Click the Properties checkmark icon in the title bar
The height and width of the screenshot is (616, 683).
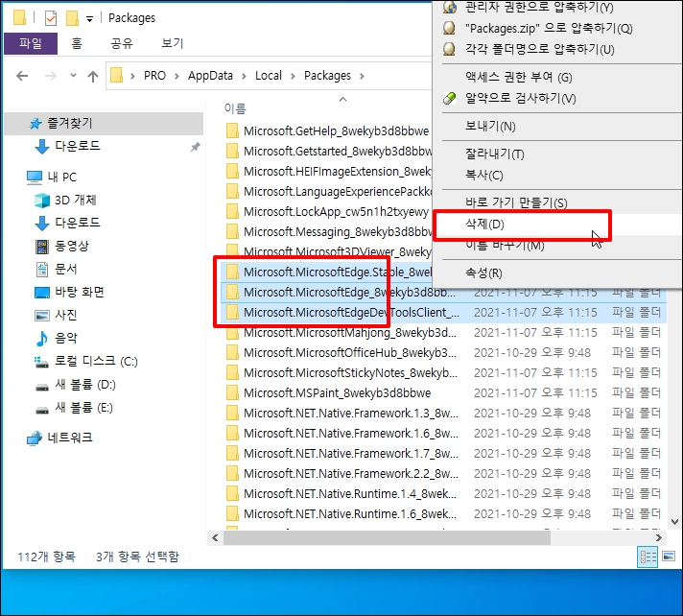pos(51,18)
